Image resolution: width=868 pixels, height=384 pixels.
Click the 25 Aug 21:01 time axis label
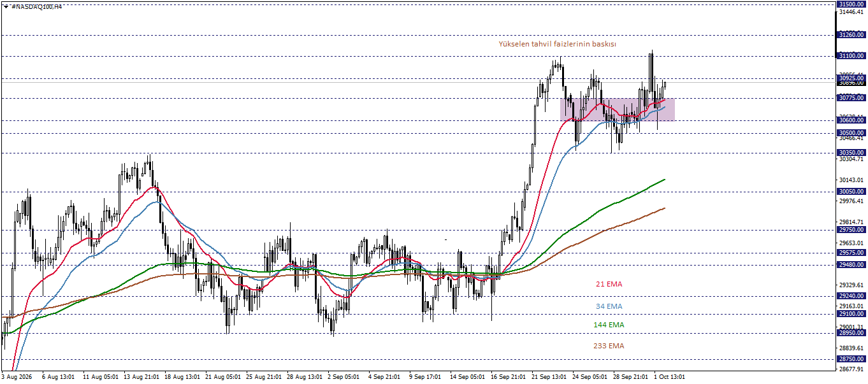[x=264, y=377]
